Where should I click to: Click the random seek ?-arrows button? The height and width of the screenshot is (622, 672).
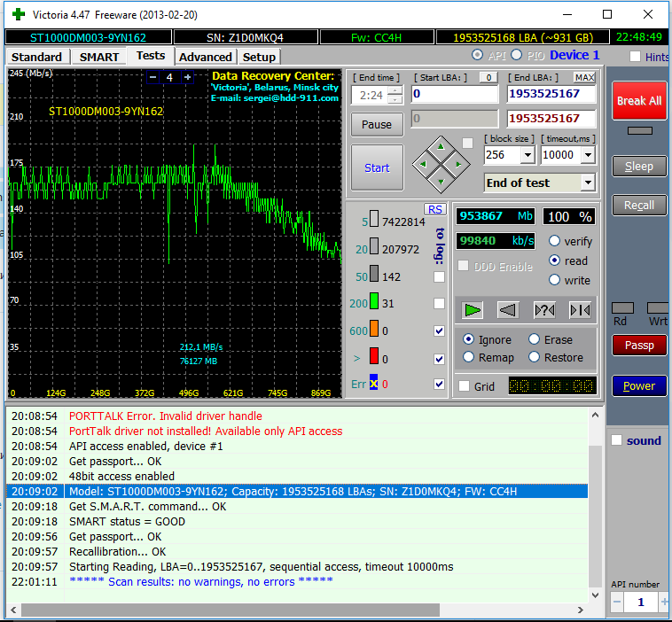(544, 310)
